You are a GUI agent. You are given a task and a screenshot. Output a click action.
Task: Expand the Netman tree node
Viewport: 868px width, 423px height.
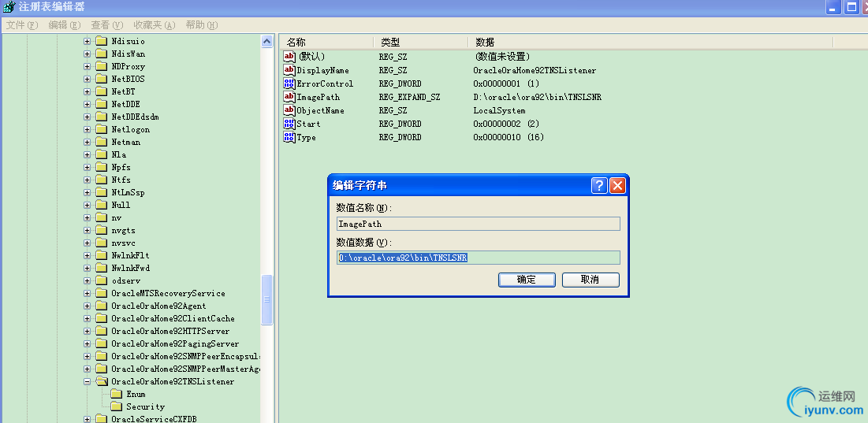coord(87,142)
